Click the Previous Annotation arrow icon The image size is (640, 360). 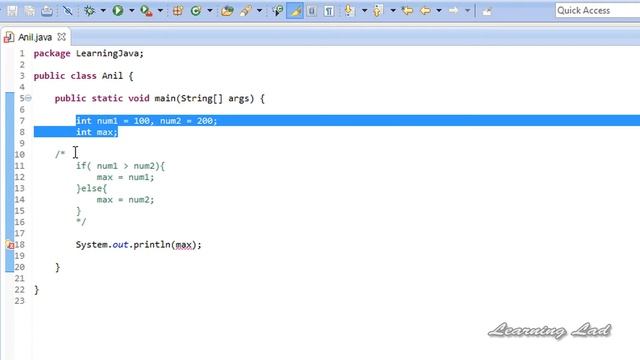[378, 11]
